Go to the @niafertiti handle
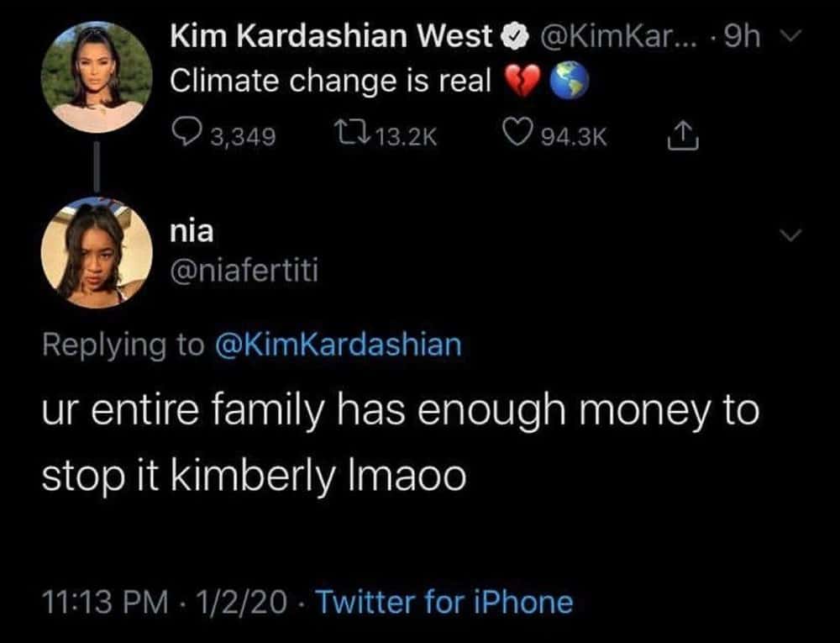 click(244, 271)
